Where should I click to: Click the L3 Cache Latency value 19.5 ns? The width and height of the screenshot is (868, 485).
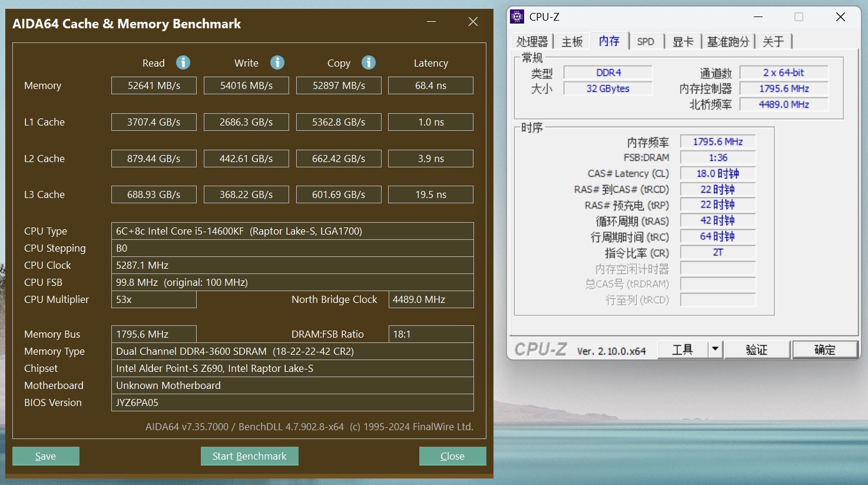tap(431, 194)
